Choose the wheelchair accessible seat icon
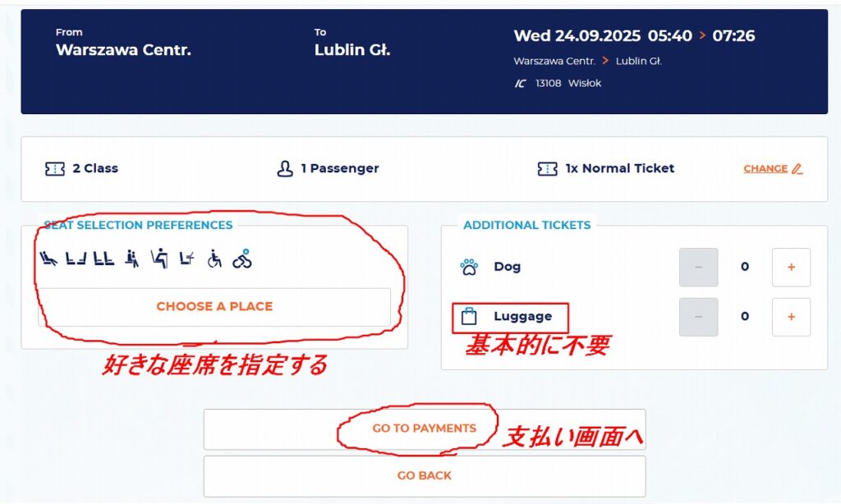The width and height of the screenshot is (841, 504). (x=214, y=259)
